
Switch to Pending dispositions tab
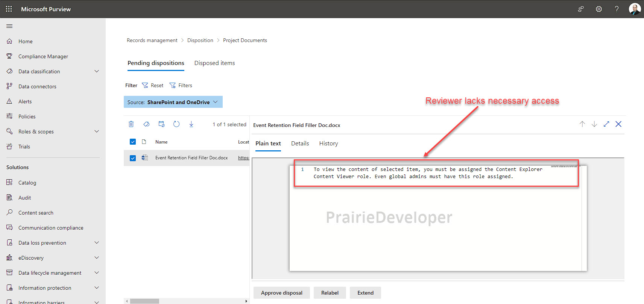tap(156, 63)
